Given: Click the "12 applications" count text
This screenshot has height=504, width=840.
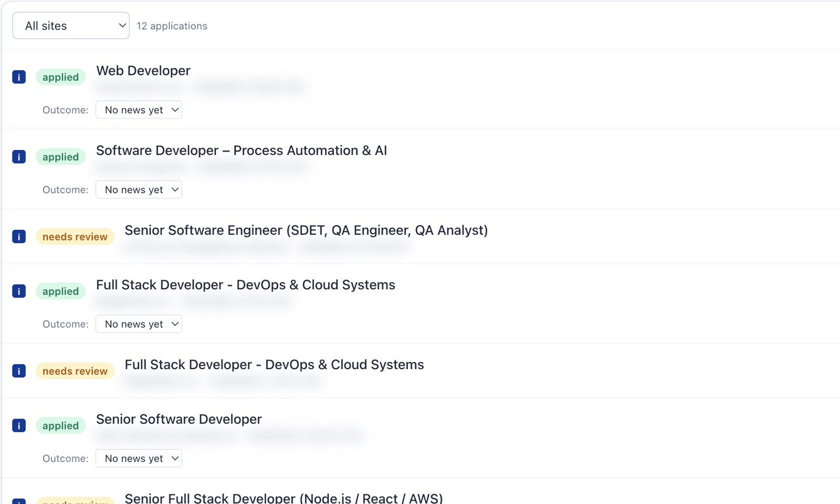Looking at the screenshot, I should (x=172, y=26).
